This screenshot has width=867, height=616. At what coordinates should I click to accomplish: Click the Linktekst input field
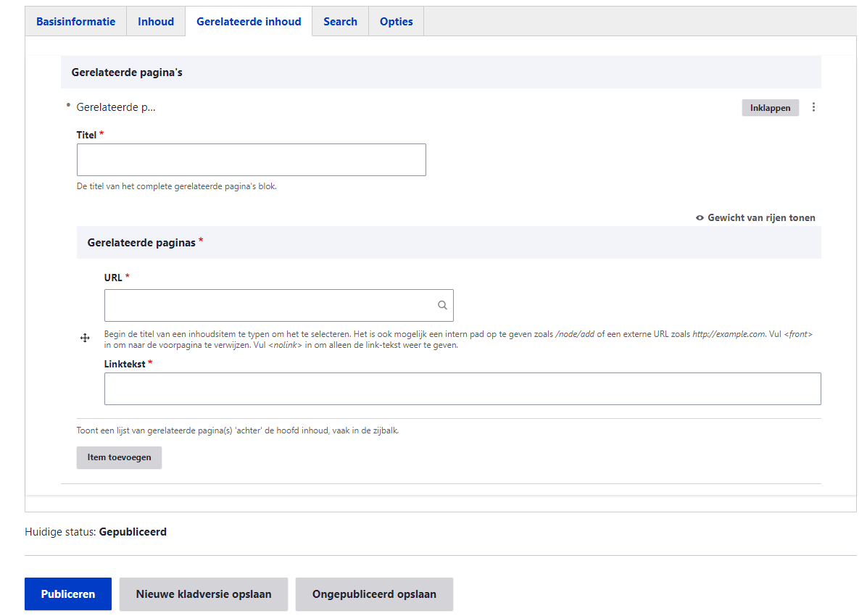[x=462, y=389]
